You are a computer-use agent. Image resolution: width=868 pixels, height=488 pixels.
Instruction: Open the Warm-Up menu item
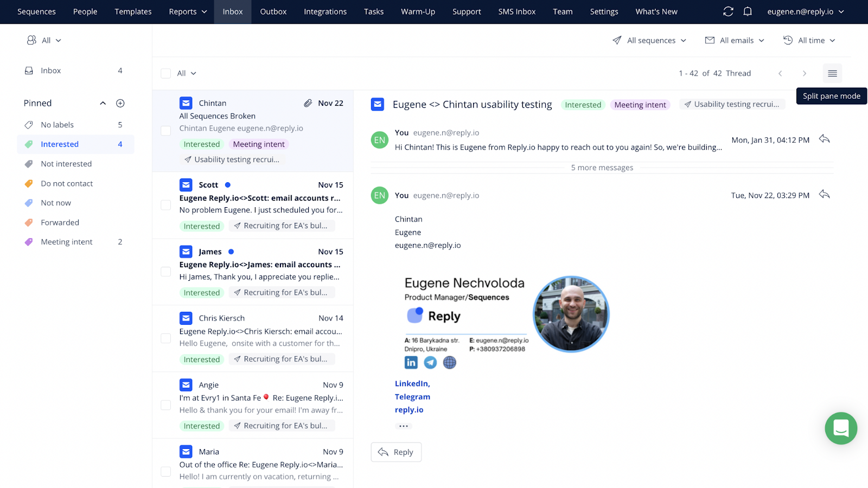tap(418, 11)
